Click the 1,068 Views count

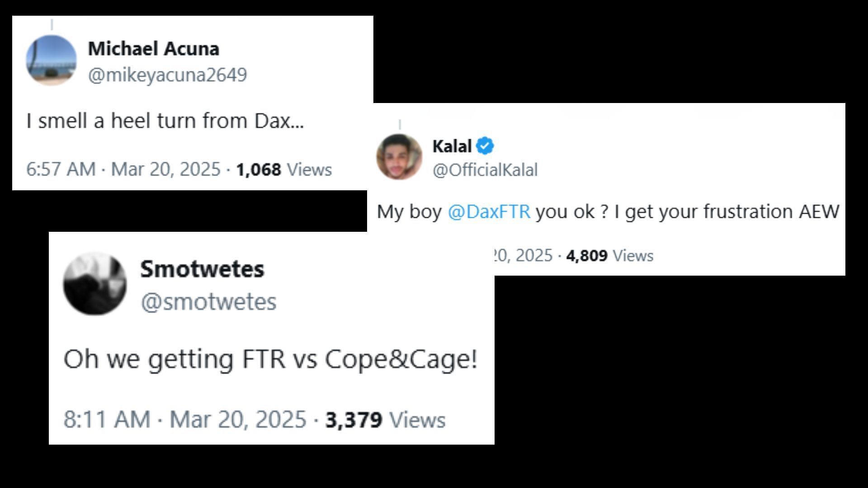[x=284, y=169]
